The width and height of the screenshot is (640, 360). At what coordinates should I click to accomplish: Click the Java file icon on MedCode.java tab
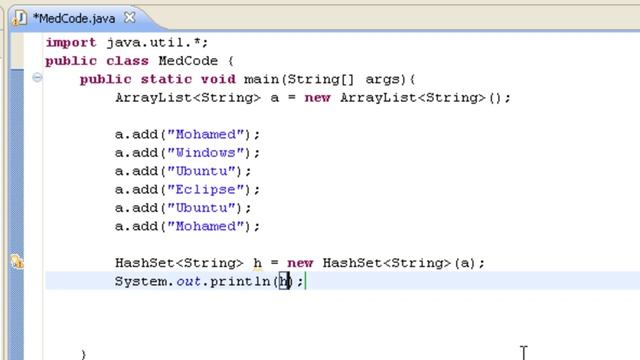point(19,18)
